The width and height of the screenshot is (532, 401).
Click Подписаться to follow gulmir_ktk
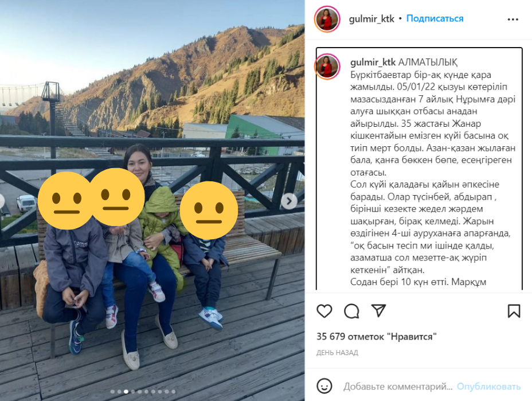click(x=435, y=18)
